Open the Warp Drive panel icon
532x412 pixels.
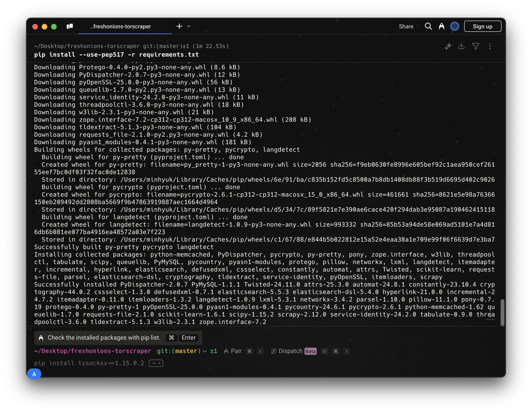(x=70, y=26)
